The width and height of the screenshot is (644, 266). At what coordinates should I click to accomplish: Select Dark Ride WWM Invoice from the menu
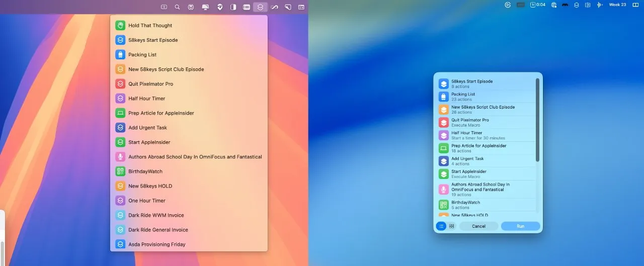(x=156, y=215)
